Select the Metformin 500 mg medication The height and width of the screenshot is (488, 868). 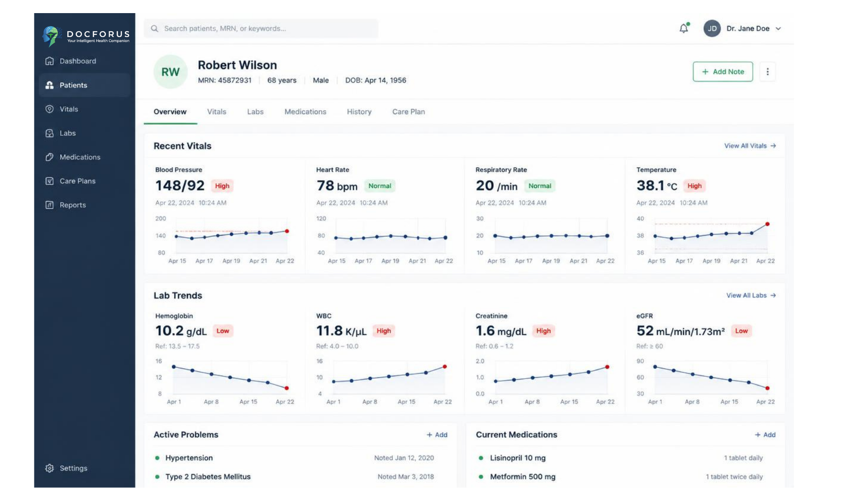tap(626, 477)
